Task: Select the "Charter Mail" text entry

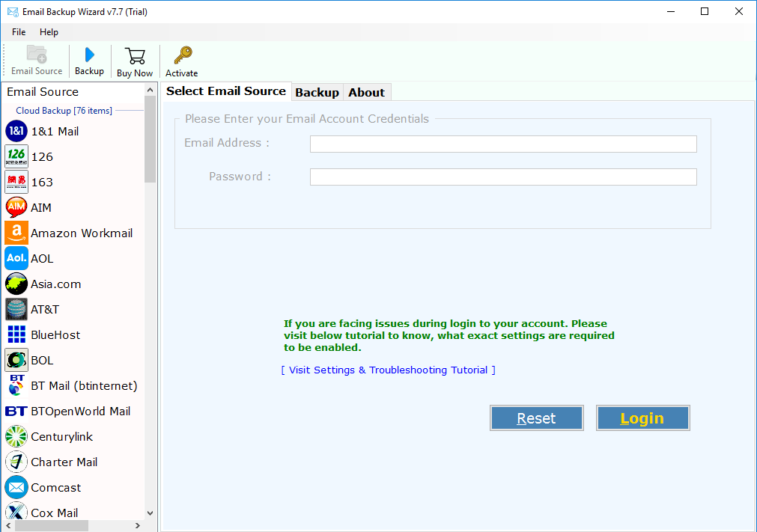Action: click(64, 462)
